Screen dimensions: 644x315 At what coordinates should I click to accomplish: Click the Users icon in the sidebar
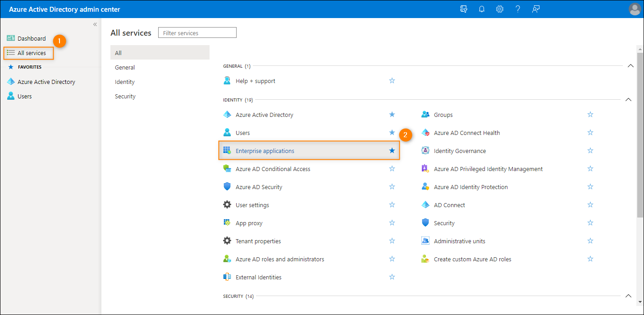(x=11, y=96)
